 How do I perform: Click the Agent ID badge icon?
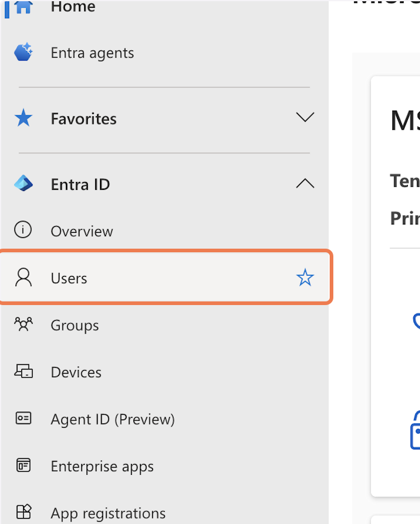point(23,418)
